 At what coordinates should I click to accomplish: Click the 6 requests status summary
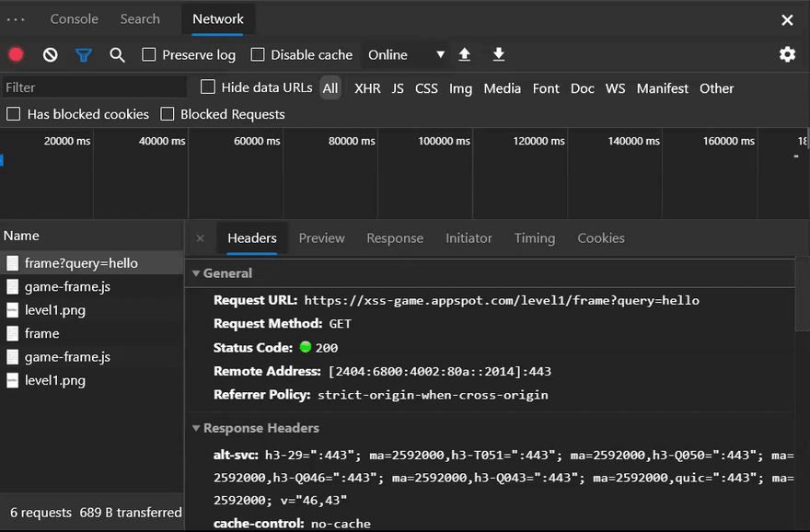pyautogui.click(x=40, y=513)
